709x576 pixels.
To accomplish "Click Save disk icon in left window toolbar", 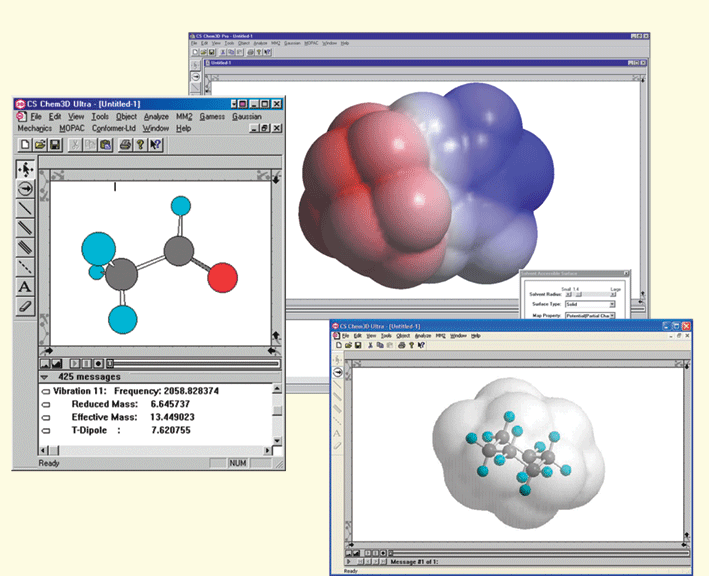I will 55,145.
